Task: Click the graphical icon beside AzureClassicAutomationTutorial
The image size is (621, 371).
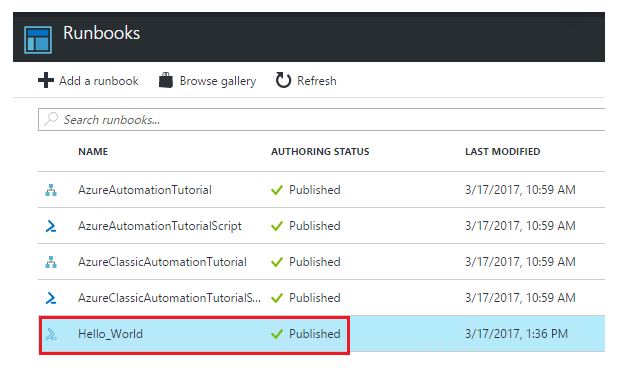Action: click(51, 262)
